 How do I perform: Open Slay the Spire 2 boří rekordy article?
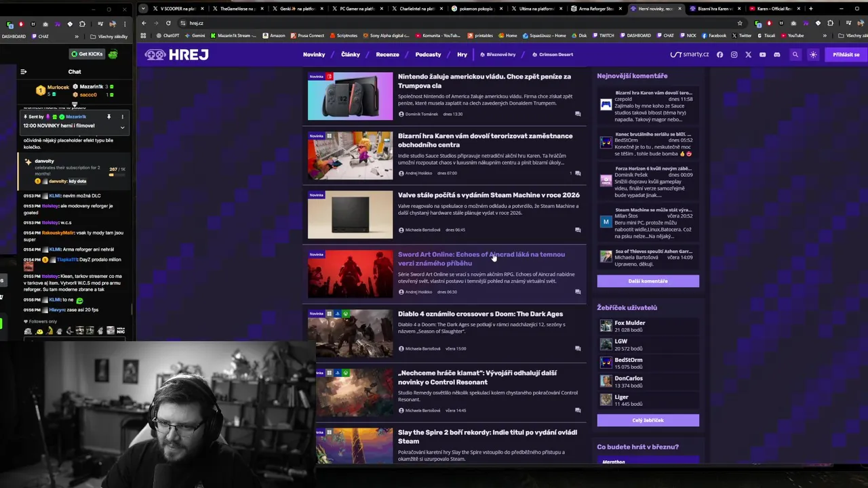(488, 436)
